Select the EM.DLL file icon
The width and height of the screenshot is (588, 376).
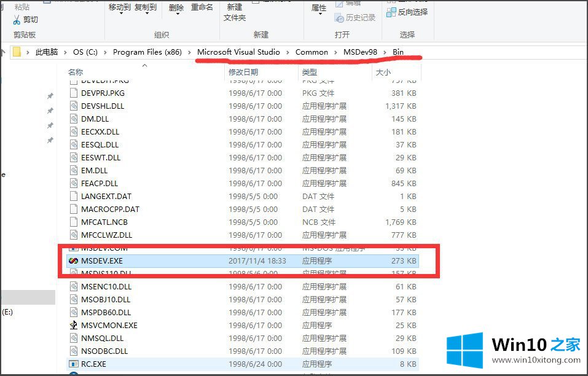click(74, 170)
